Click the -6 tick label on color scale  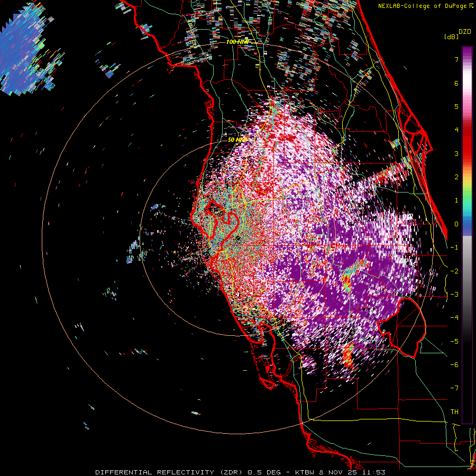click(x=454, y=365)
